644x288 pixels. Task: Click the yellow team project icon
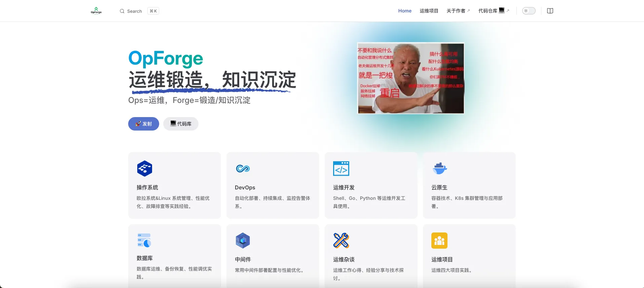(x=439, y=241)
